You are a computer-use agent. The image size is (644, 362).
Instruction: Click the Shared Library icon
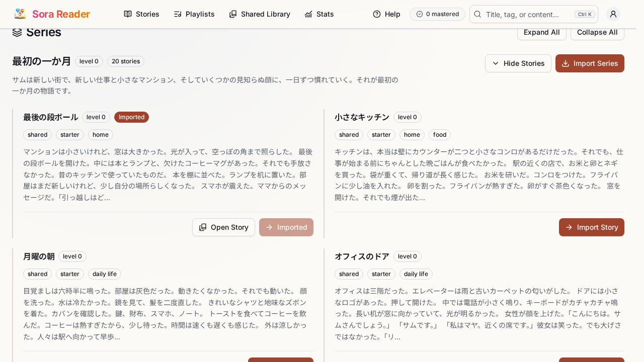point(233,14)
